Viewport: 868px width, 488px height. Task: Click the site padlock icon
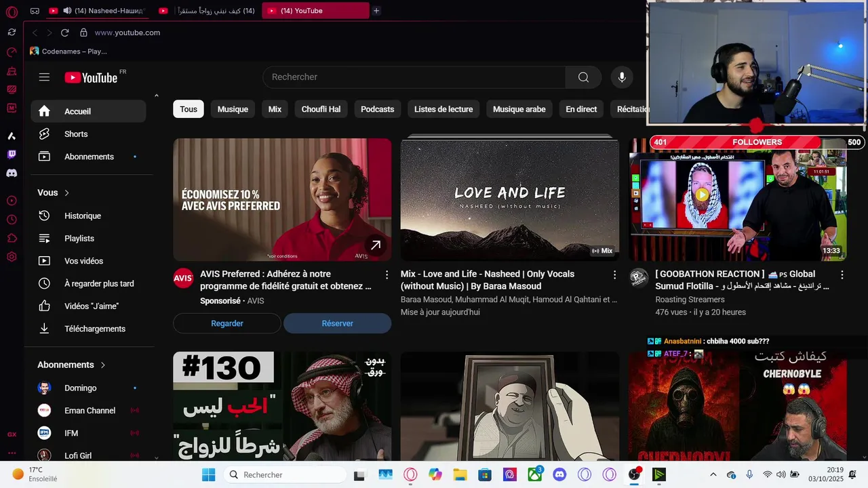click(x=83, y=33)
